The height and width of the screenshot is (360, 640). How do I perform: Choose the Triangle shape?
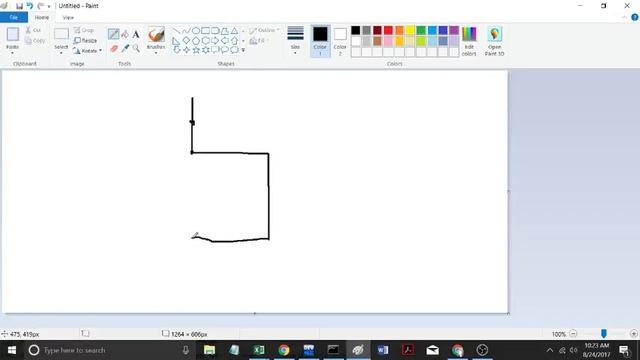coord(234,31)
